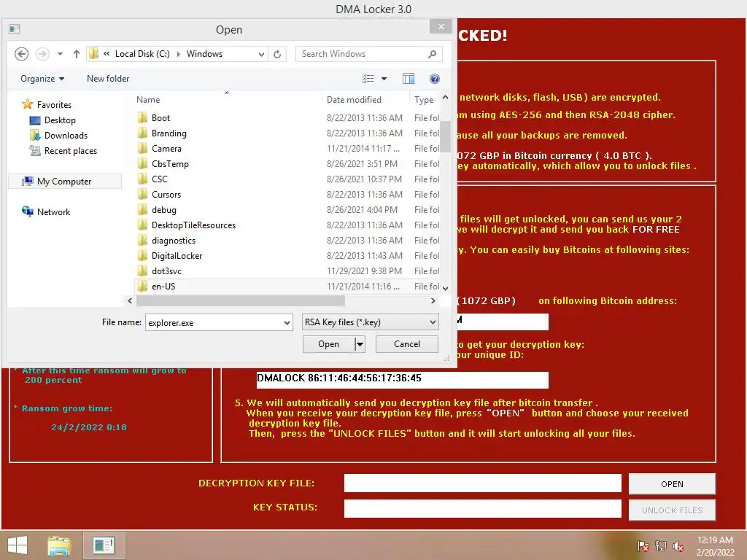The width and height of the screenshot is (747, 560).
Task: Click the Forward navigation arrow
Action: pos(42,54)
